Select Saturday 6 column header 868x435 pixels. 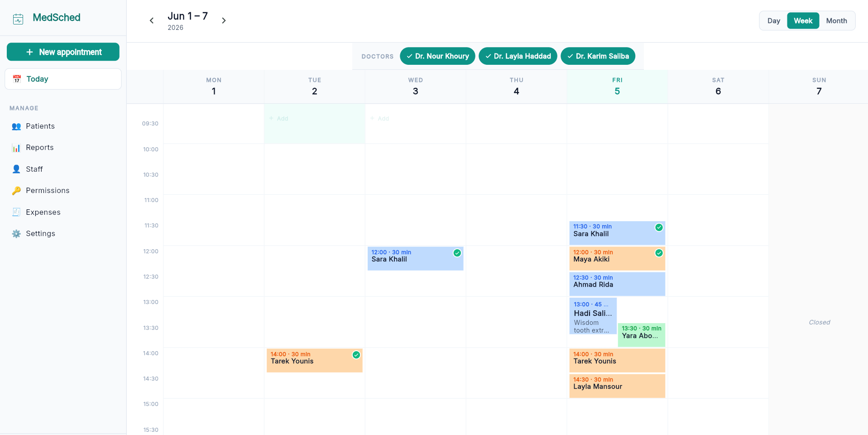(718, 87)
